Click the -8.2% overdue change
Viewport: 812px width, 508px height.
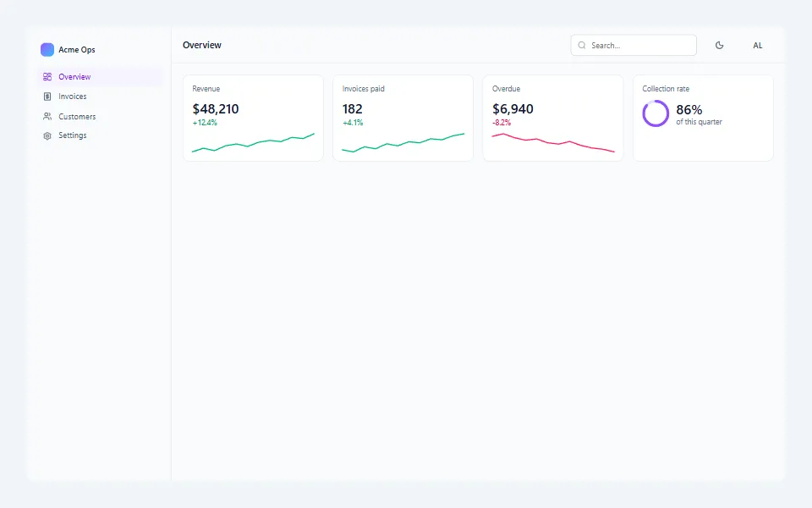point(502,123)
